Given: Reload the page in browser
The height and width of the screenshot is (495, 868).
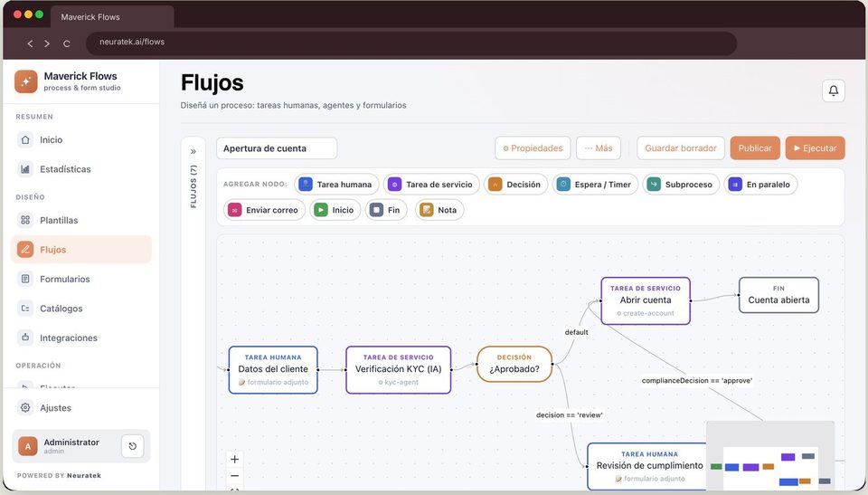Looking at the screenshot, I should [x=66, y=43].
